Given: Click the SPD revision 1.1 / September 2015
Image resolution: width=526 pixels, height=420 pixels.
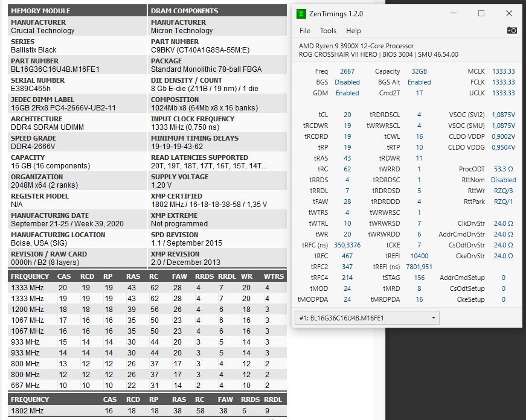Looking at the screenshot, I should tap(187, 243).
